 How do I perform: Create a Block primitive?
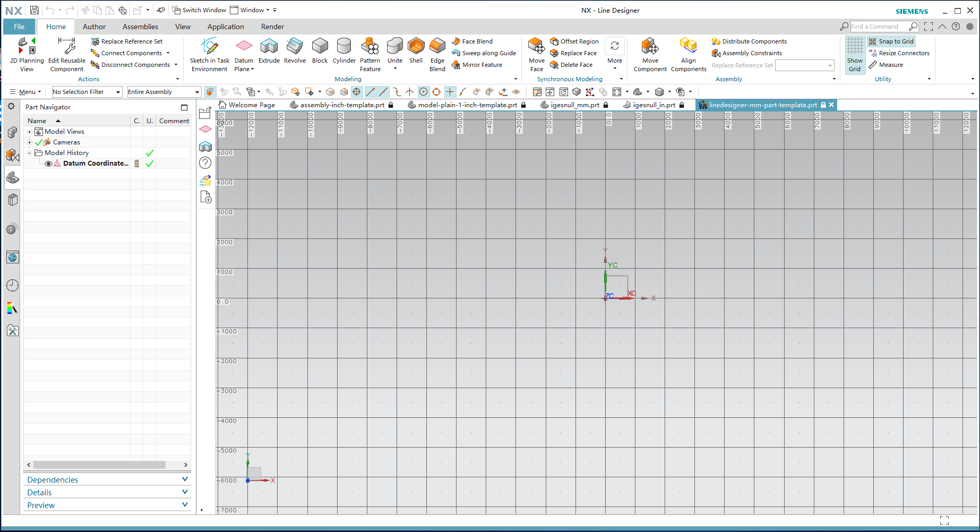[x=320, y=51]
